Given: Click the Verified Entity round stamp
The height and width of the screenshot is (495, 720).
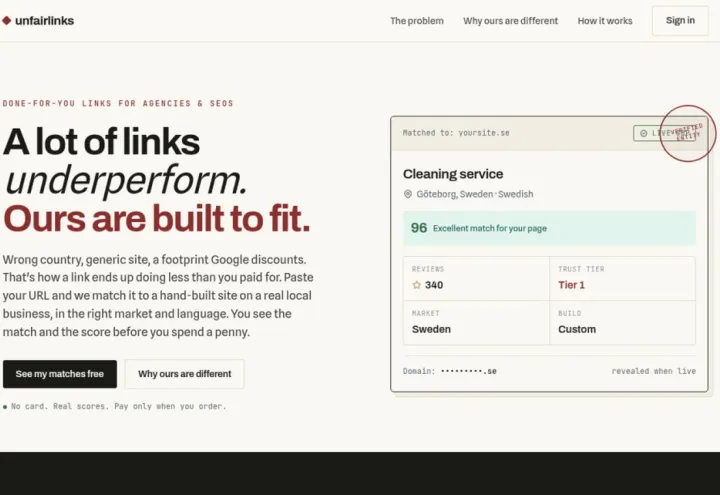Looking at the screenshot, I should [x=687, y=133].
